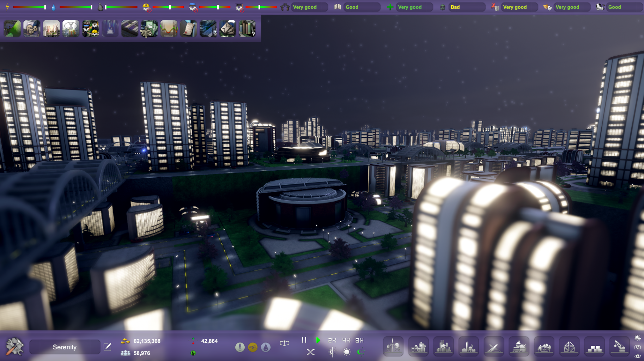The height and width of the screenshot is (361, 644).
Task: Open the research flask menu
Action: tap(110, 29)
